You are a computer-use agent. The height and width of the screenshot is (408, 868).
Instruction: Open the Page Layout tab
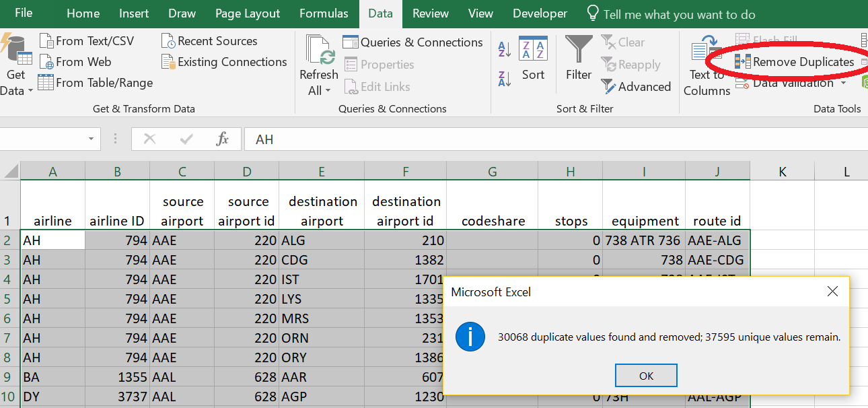(248, 13)
